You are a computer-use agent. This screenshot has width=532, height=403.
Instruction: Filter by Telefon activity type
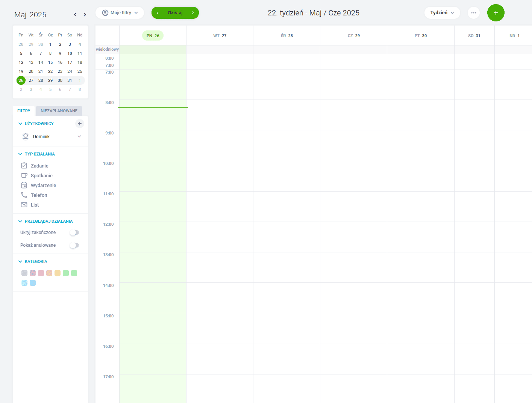pyautogui.click(x=39, y=195)
